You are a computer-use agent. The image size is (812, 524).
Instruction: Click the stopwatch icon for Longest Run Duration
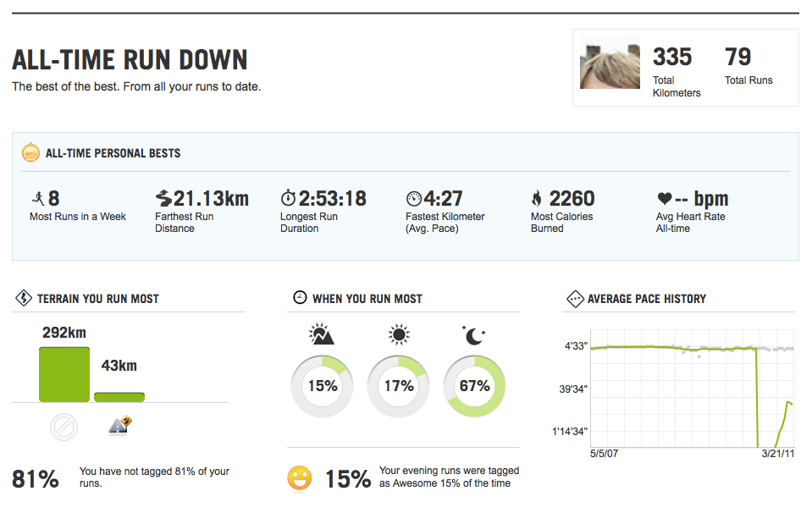288,199
